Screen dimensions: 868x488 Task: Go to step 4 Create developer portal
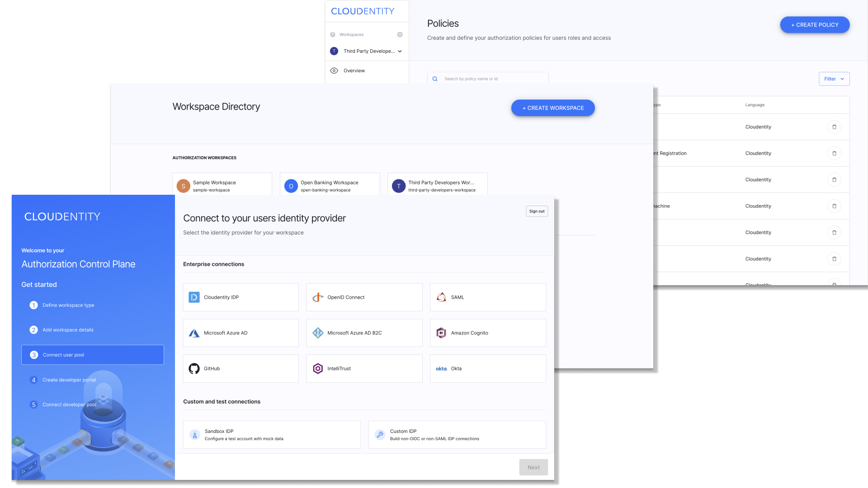[93, 380]
